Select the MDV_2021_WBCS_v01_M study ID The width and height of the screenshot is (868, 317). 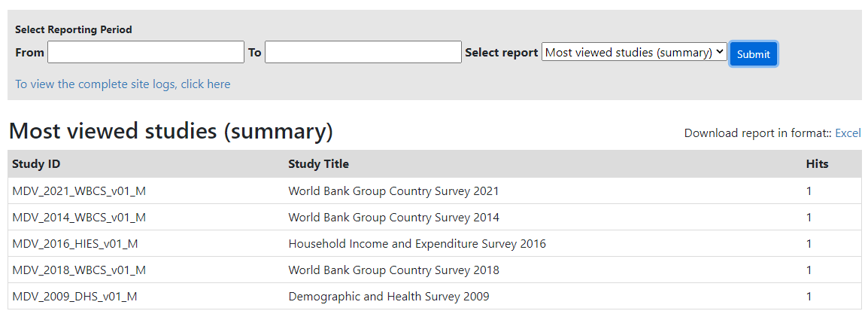(79, 191)
